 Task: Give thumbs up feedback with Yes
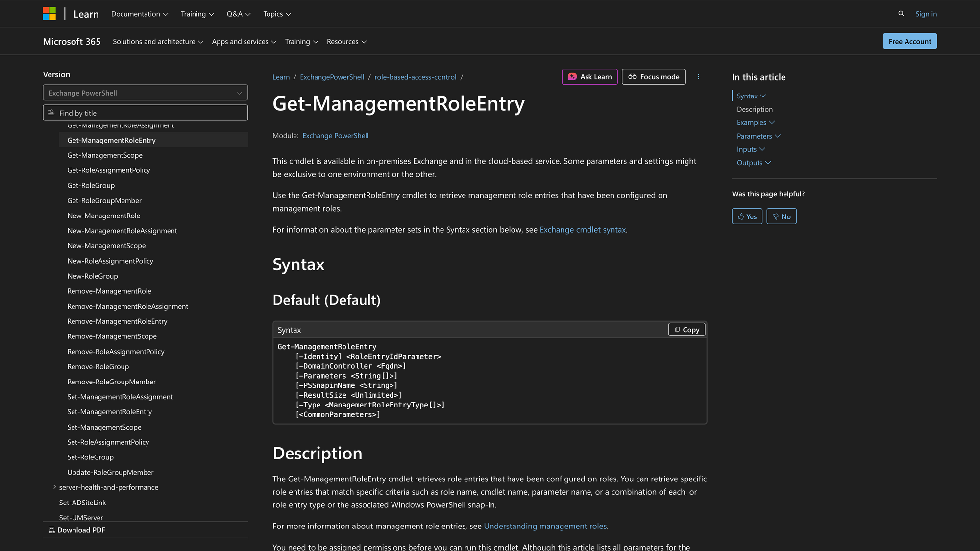(747, 216)
